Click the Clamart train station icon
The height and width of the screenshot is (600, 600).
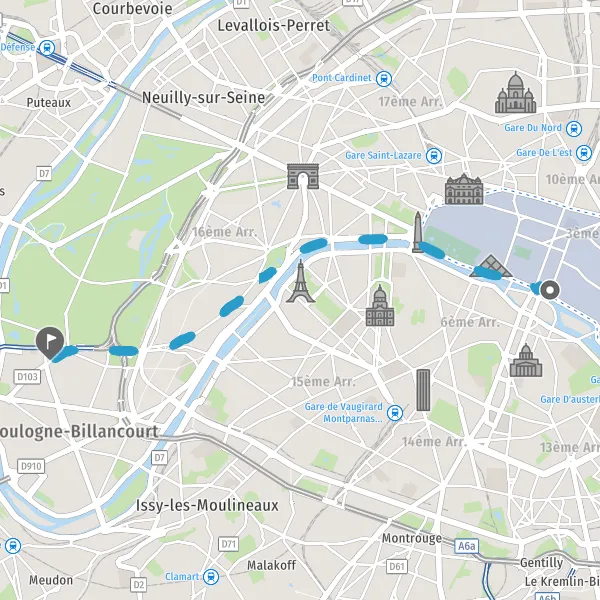click(211, 577)
